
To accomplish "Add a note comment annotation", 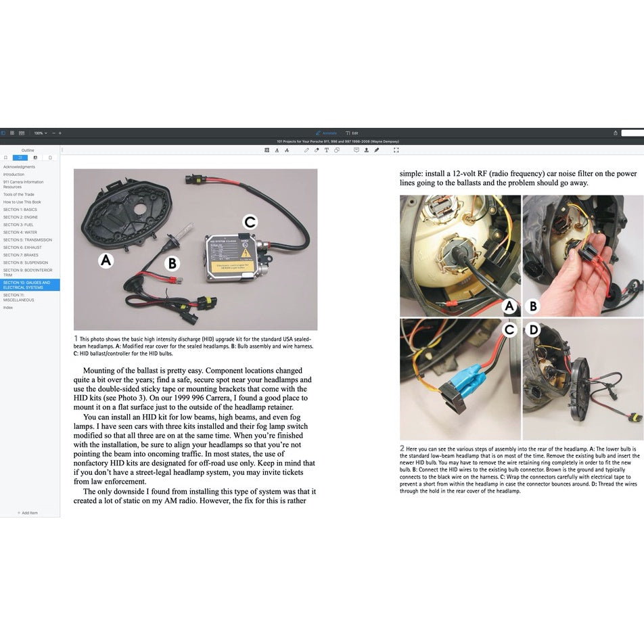I will pyautogui.click(x=356, y=150).
